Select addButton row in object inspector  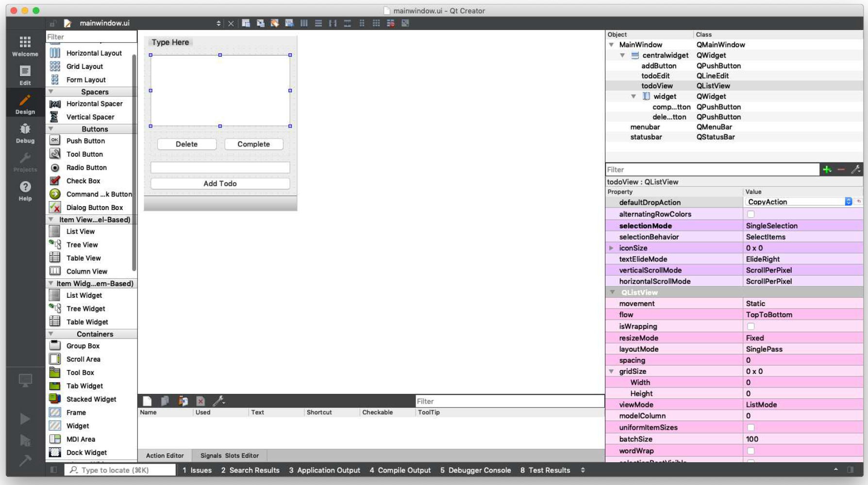point(734,65)
